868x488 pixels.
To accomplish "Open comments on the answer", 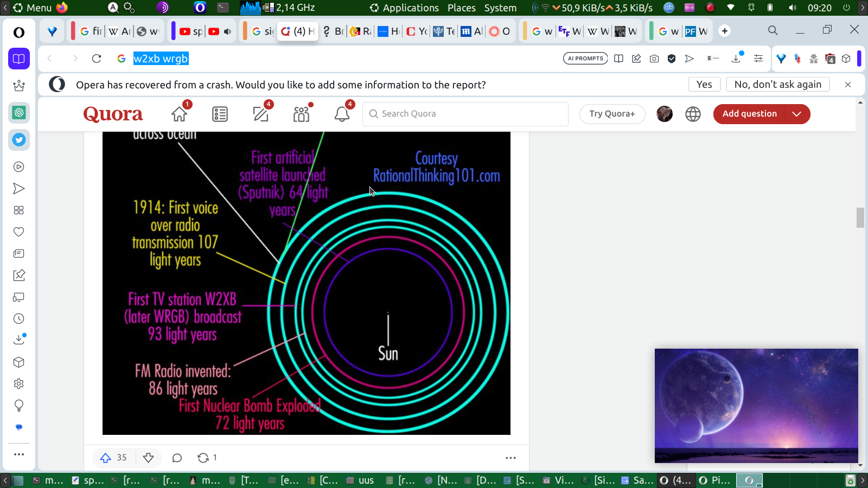I will [177, 458].
